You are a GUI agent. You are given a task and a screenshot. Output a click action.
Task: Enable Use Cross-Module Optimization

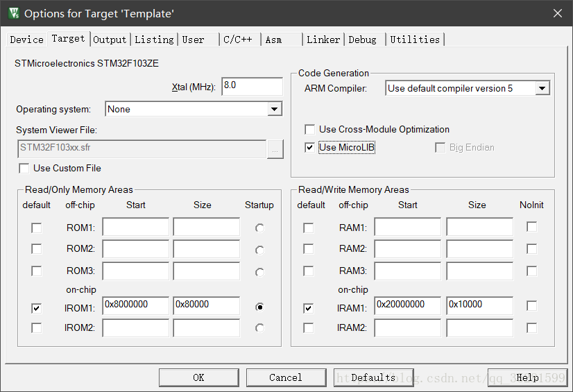(309, 129)
